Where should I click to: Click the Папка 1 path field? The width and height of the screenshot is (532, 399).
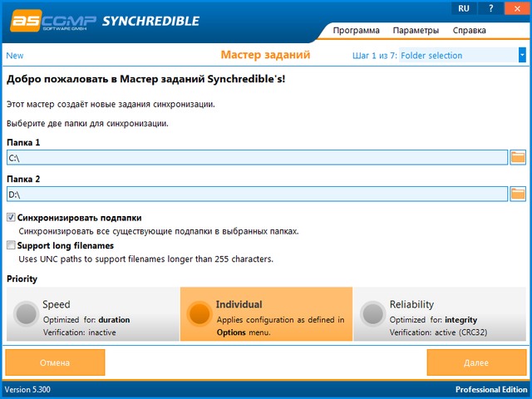[256, 157]
